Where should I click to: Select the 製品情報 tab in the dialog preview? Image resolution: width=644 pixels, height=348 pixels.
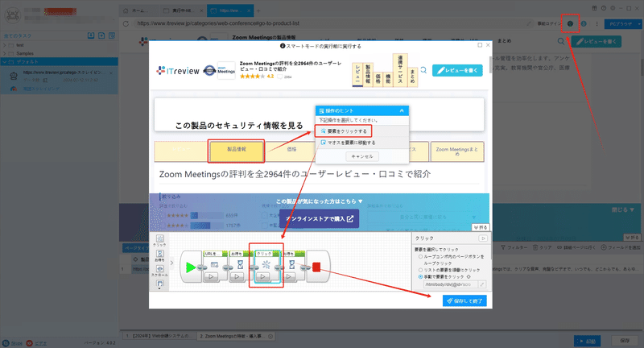click(x=237, y=151)
